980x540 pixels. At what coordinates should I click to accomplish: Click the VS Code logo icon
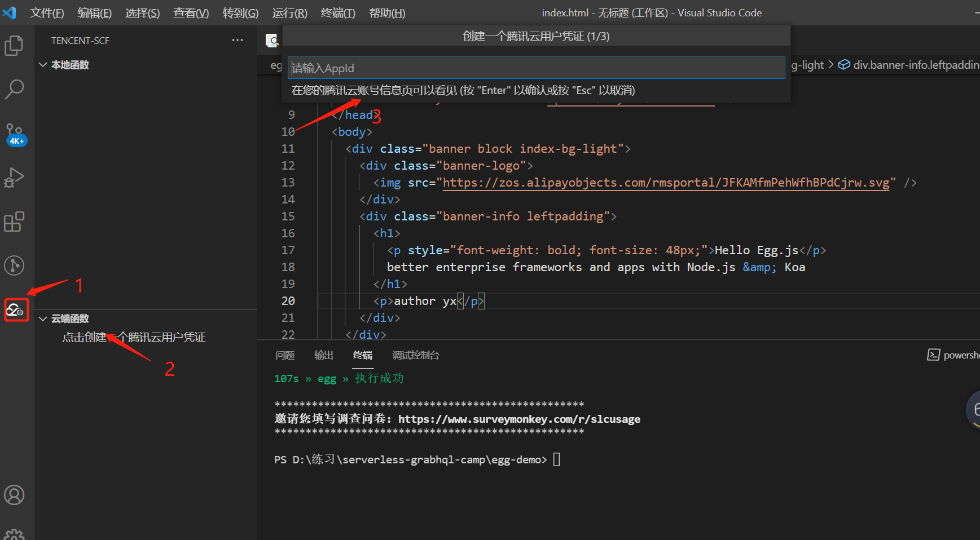(10, 12)
